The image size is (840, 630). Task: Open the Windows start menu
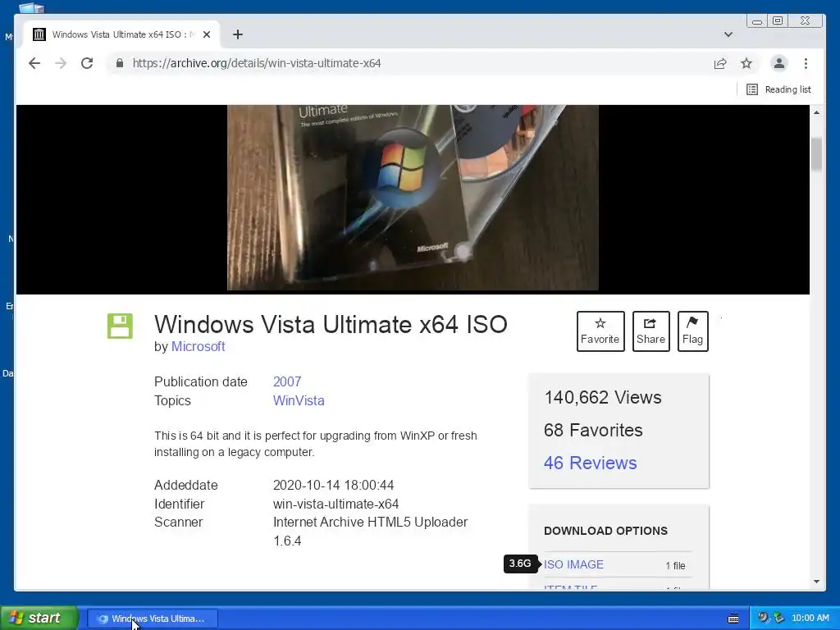(39, 619)
